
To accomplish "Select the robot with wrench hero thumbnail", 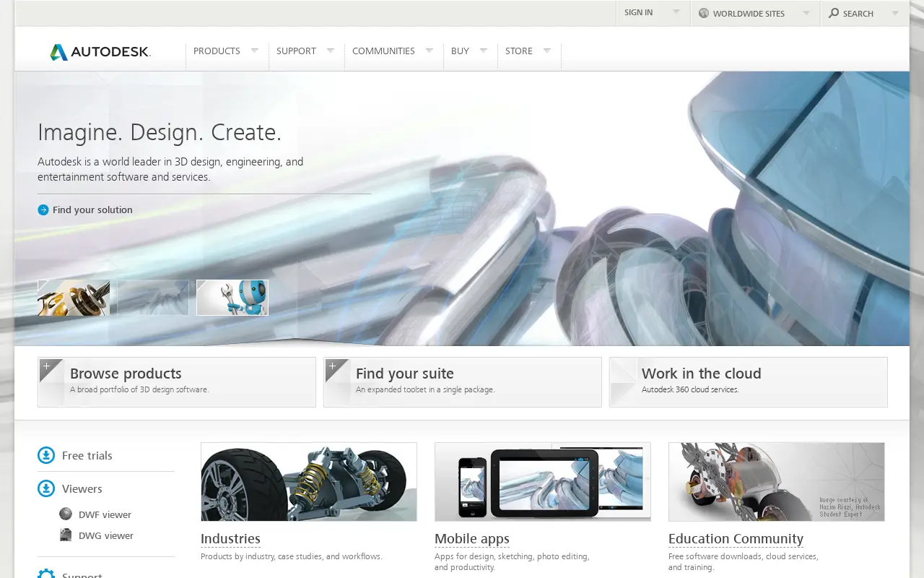I will [x=232, y=298].
